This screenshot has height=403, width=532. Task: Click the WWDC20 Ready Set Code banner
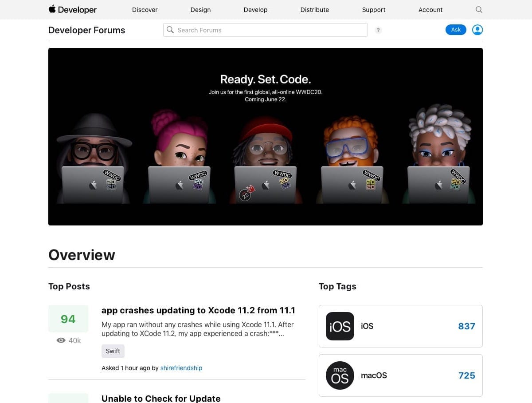[266, 137]
